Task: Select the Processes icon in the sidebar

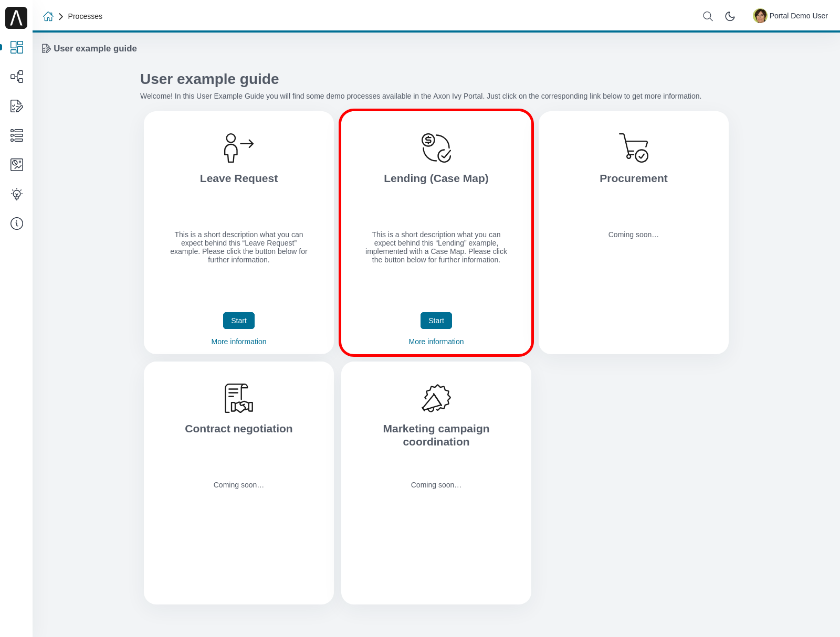Action: [x=17, y=77]
